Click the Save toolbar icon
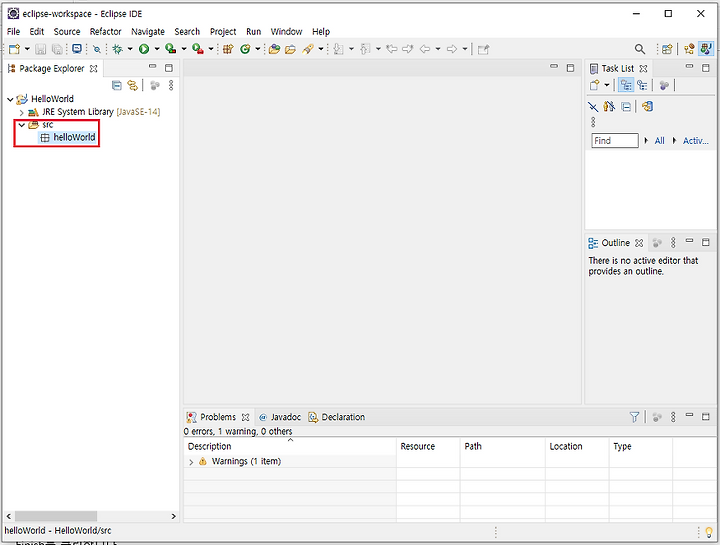 pyautogui.click(x=41, y=49)
